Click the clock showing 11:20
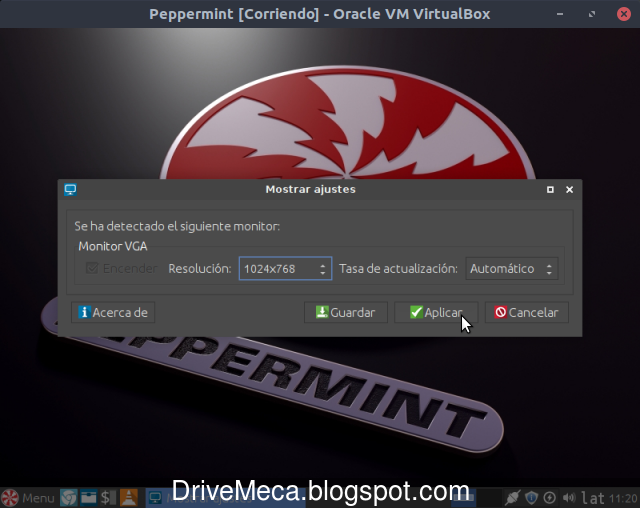The height and width of the screenshot is (508, 640). coord(623,498)
